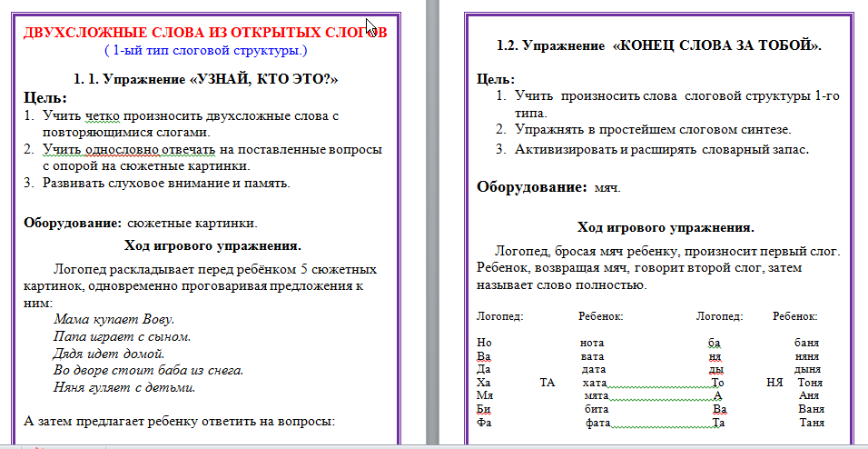The height and width of the screenshot is (449, 868).
Task: Click the syllable 'То' before 'Тоня'
Action: click(718, 383)
